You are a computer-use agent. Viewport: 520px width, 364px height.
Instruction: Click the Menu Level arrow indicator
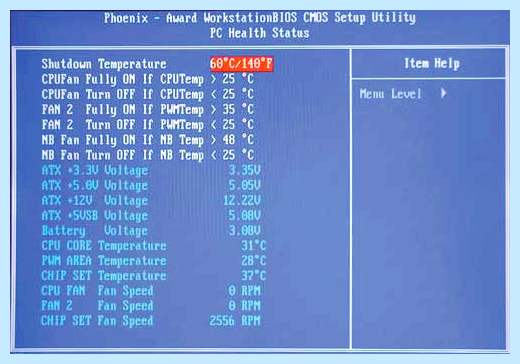click(443, 93)
